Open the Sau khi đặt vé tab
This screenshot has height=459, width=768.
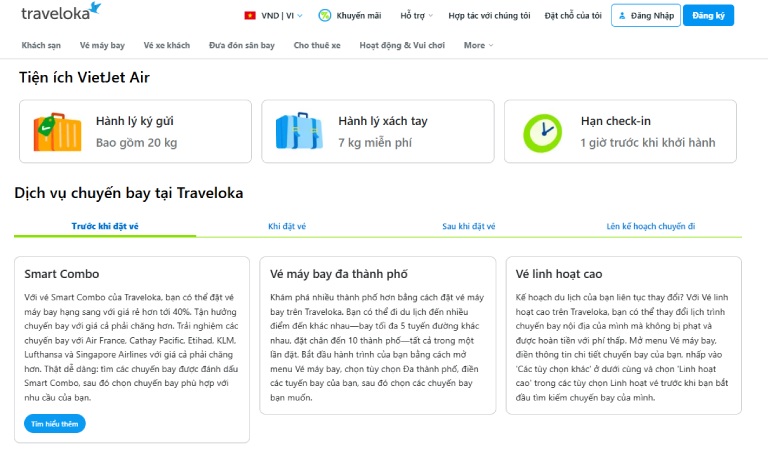tap(469, 226)
